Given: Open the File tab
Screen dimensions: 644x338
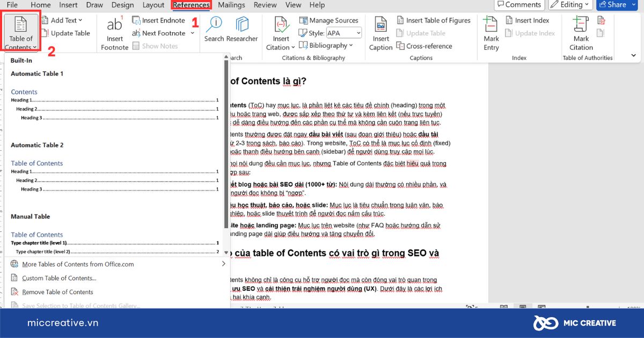Looking at the screenshot, I should click(x=12, y=5).
